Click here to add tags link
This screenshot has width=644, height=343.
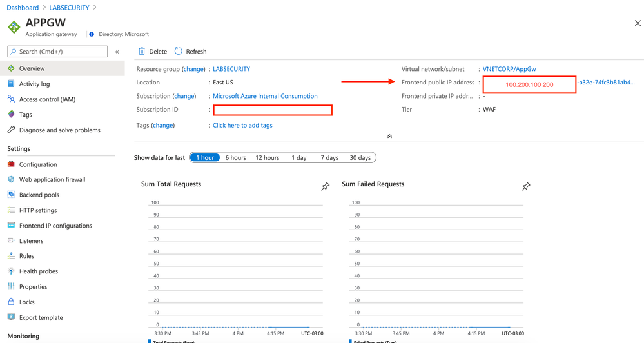242,125
